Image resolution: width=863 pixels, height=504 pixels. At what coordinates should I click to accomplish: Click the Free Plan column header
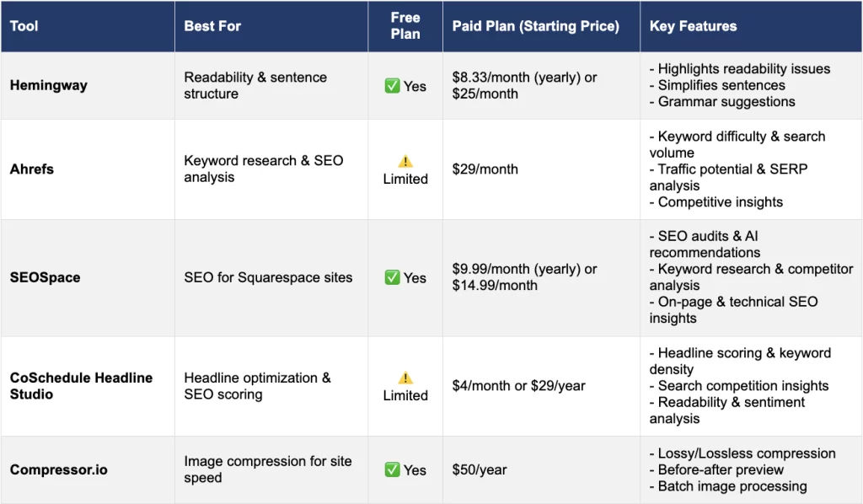[405, 26]
